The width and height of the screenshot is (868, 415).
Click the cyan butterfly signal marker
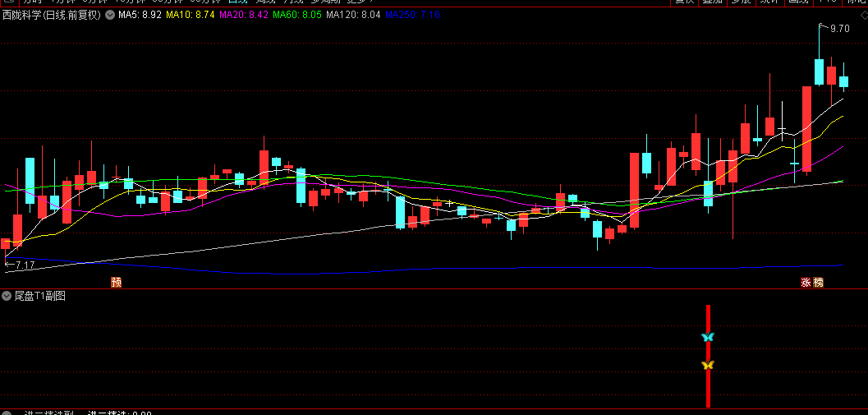tap(708, 337)
